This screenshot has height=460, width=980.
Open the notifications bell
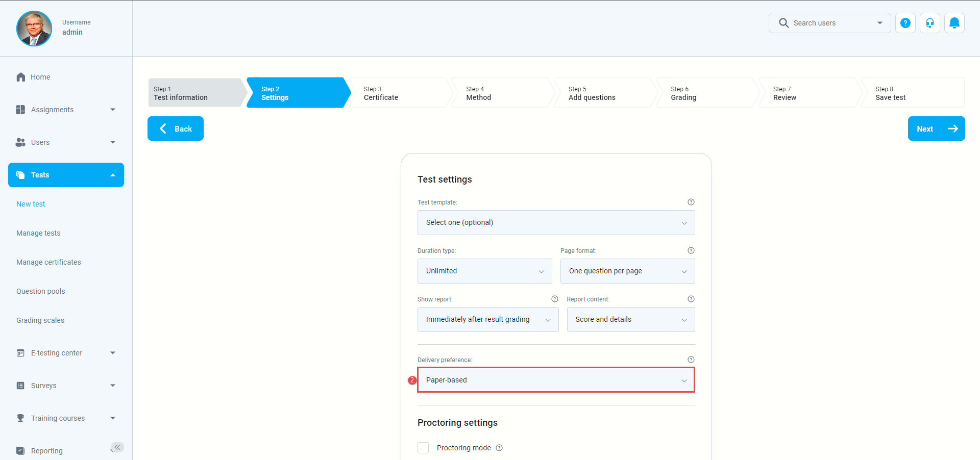[x=954, y=23]
